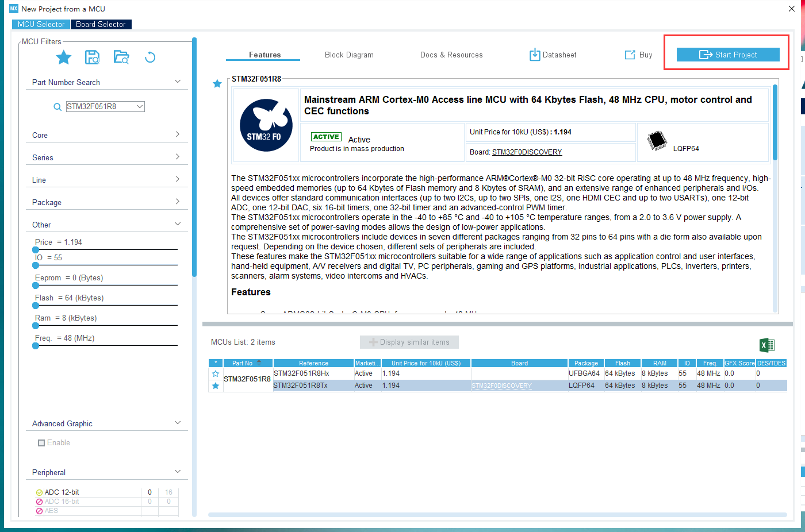Click the MX app icon in title bar
The image size is (805, 532).
[14, 9]
